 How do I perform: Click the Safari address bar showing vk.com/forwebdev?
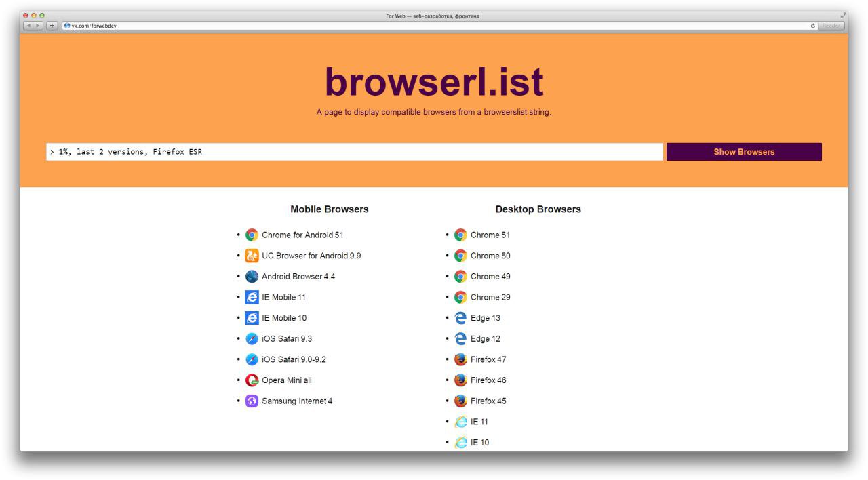click(x=440, y=26)
